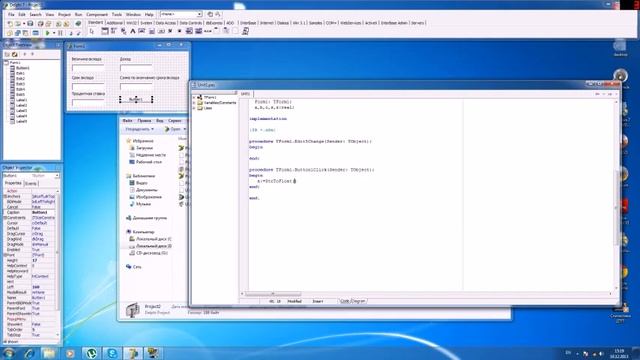The height and width of the screenshot is (360, 640).
Task: Select the Frames component icon
Action: pos(105,31)
